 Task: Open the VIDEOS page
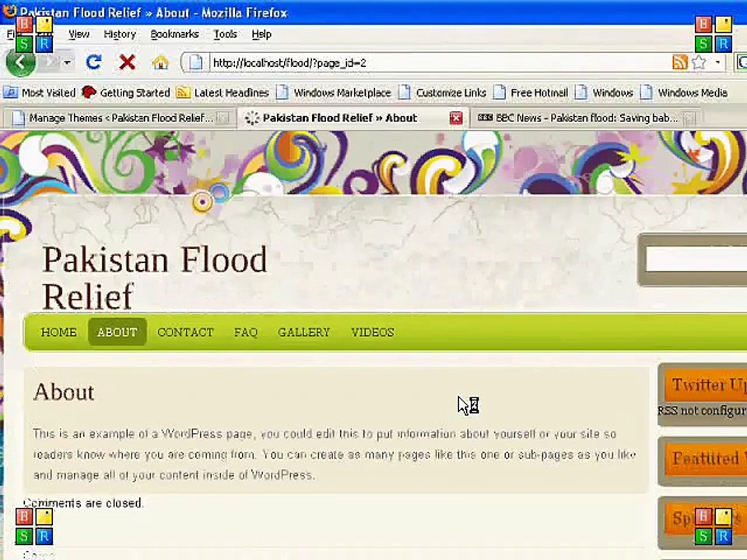373,332
